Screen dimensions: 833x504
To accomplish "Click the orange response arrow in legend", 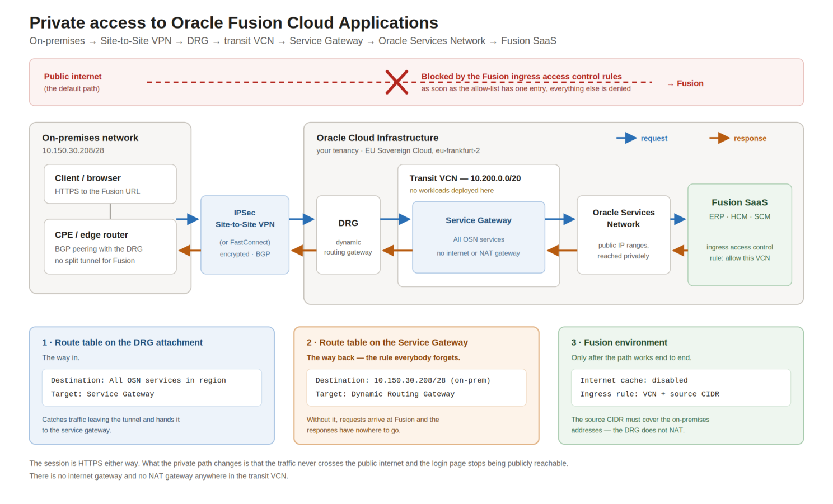I will [x=719, y=138].
